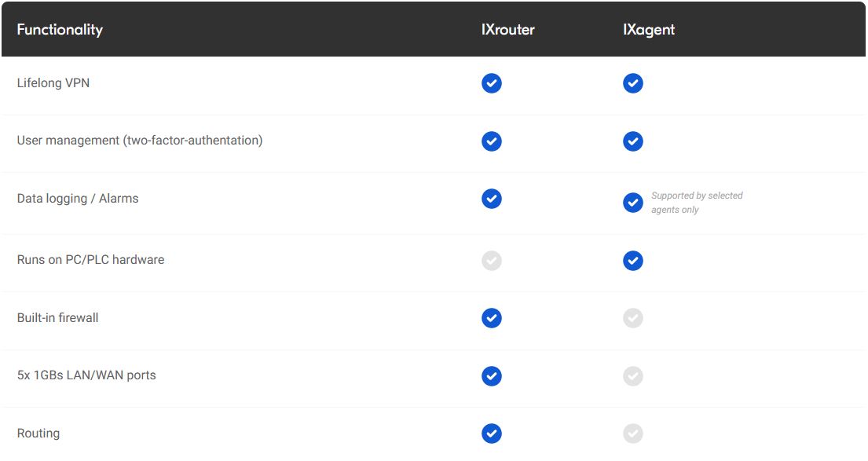The width and height of the screenshot is (868, 461).
Task: Click greyed IXagent checkmark in Routing row
Action: (x=632, y=434)
